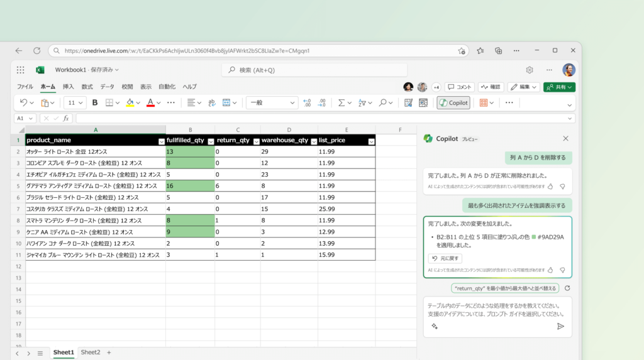
Task: Click the browser back arrow
Action: coord(19,50)
